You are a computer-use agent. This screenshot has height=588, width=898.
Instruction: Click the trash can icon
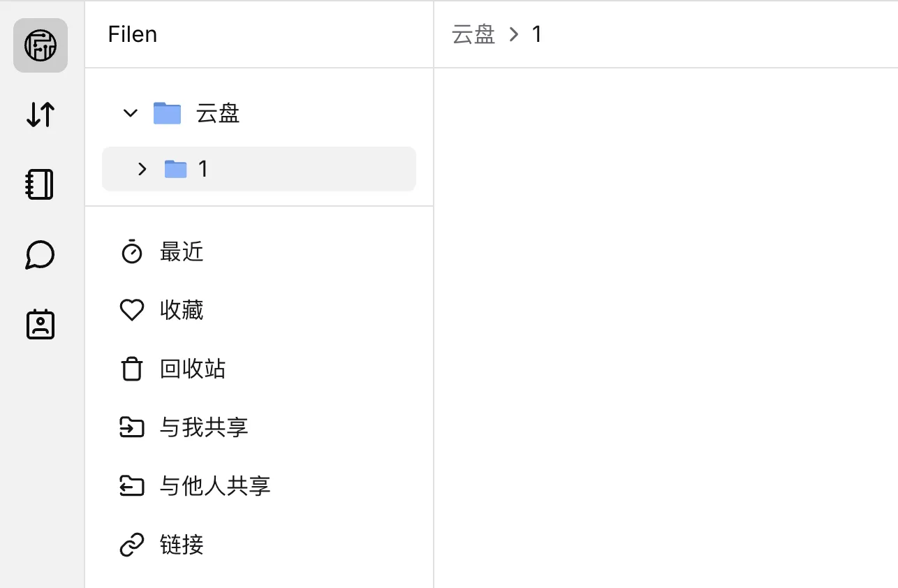(132, 369)
